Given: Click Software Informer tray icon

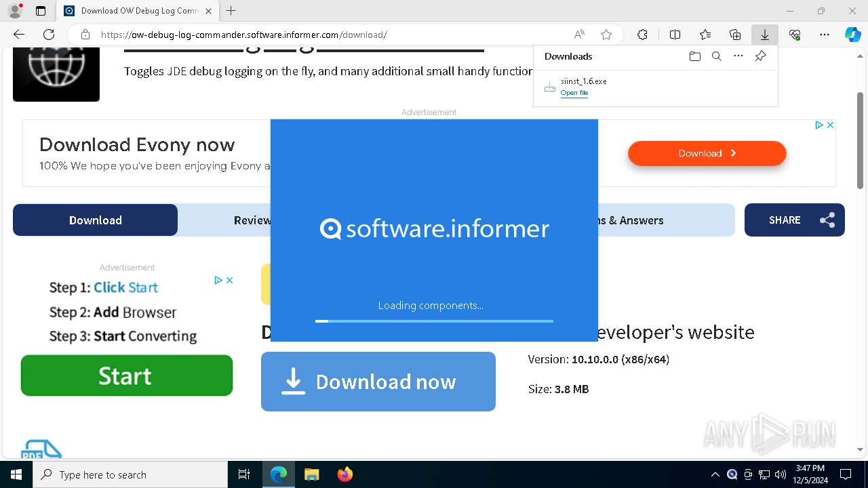Looking at the screenshot, I should click(732, 474).
